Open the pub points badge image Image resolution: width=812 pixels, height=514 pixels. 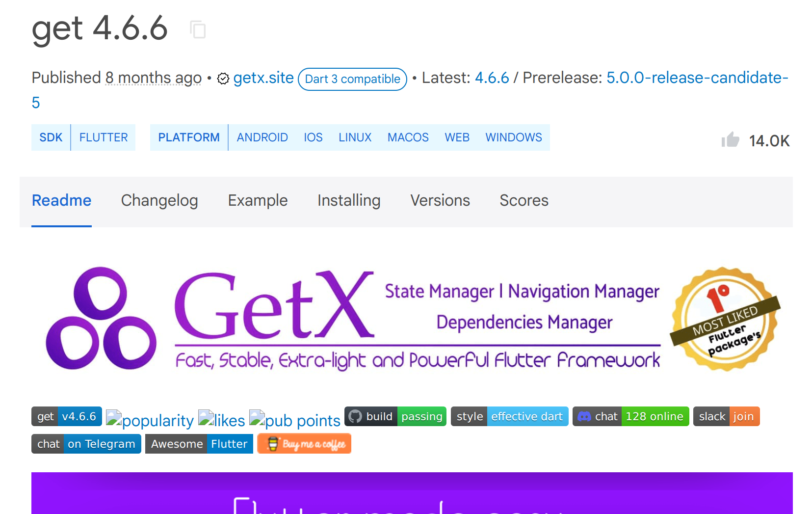tap(295, 420)
